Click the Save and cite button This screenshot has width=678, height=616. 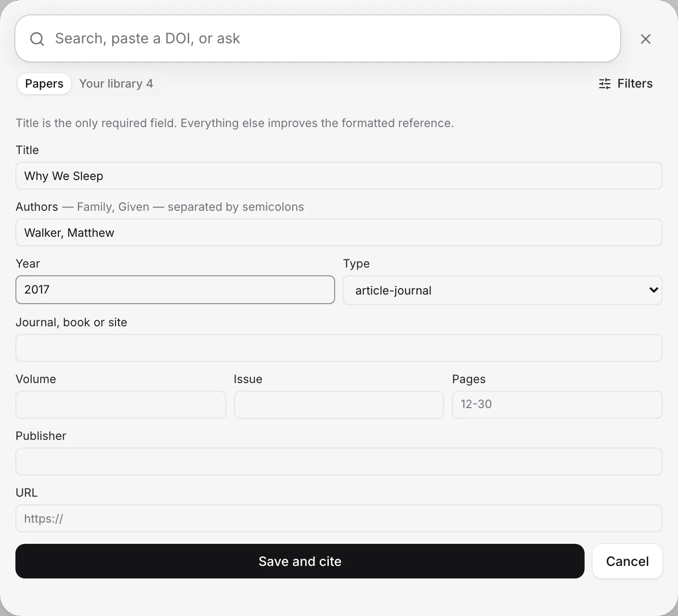pos(300,561)
